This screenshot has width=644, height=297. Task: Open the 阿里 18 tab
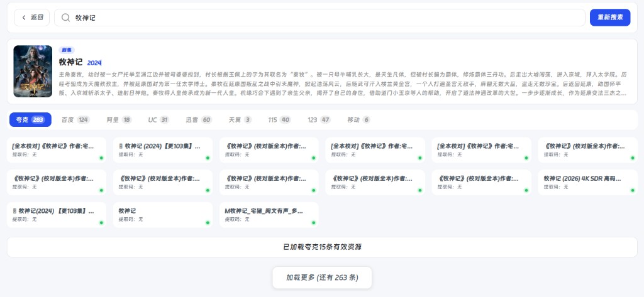[119, 120]
